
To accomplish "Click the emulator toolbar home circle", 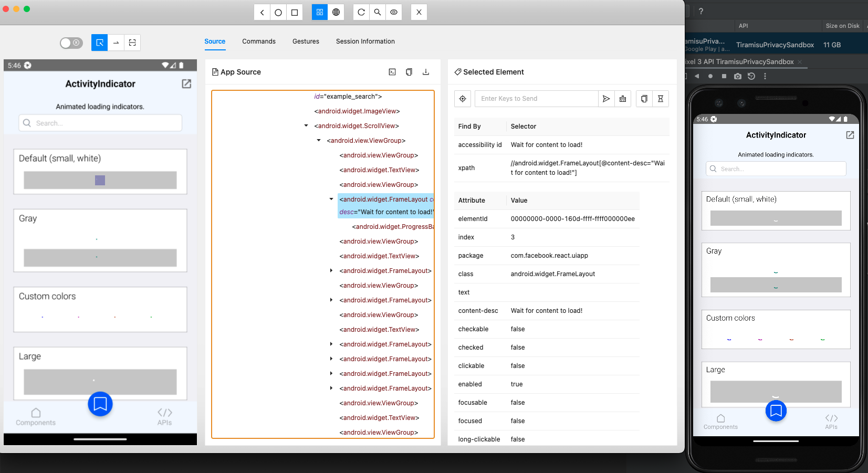I will [710, 76].
